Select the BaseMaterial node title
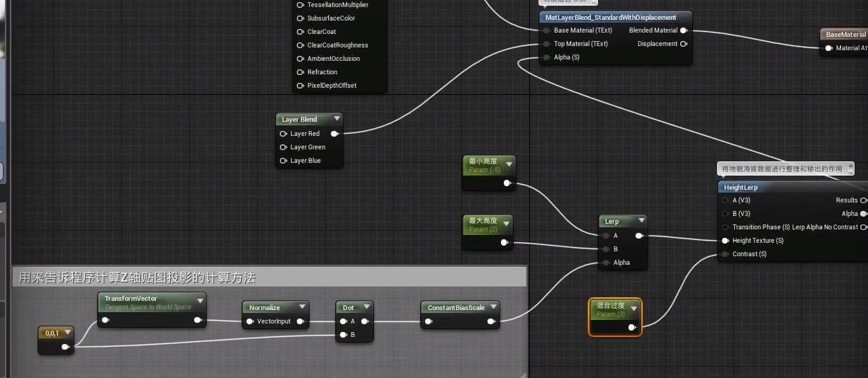 click(846, 34)
